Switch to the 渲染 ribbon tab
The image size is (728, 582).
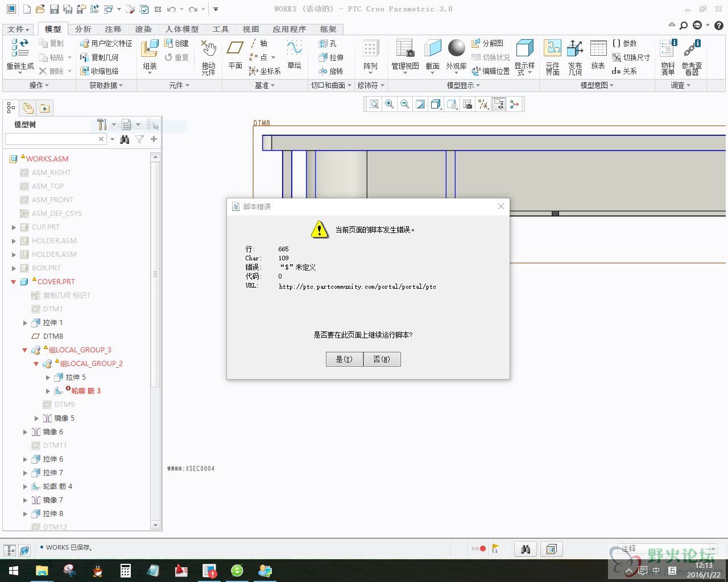click(143, 29)
